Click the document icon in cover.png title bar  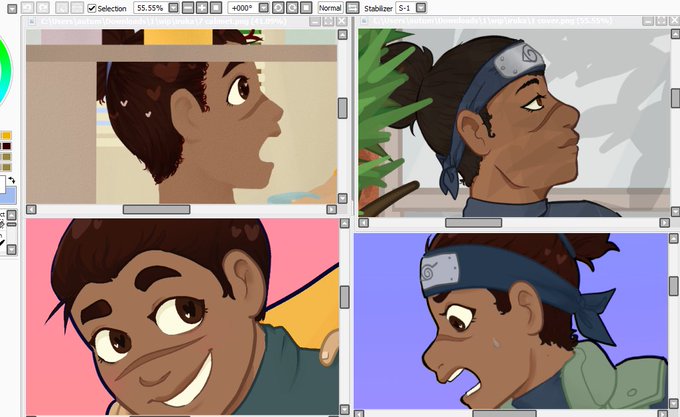[x=365, y=21]
